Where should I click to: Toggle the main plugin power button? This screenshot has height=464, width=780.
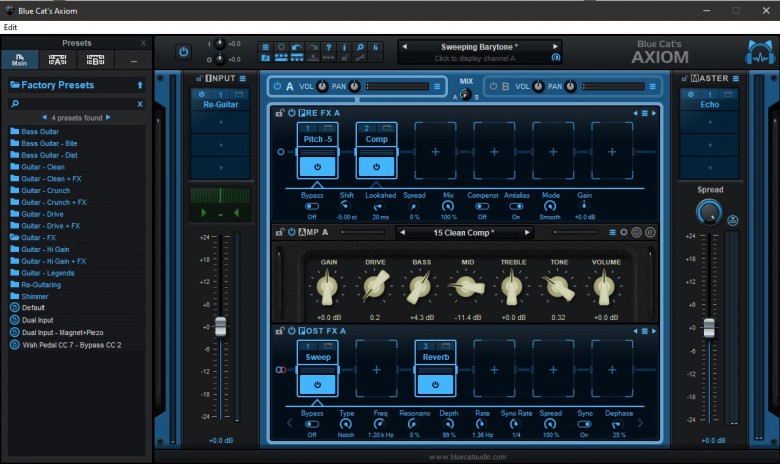(x=184, y=52)
